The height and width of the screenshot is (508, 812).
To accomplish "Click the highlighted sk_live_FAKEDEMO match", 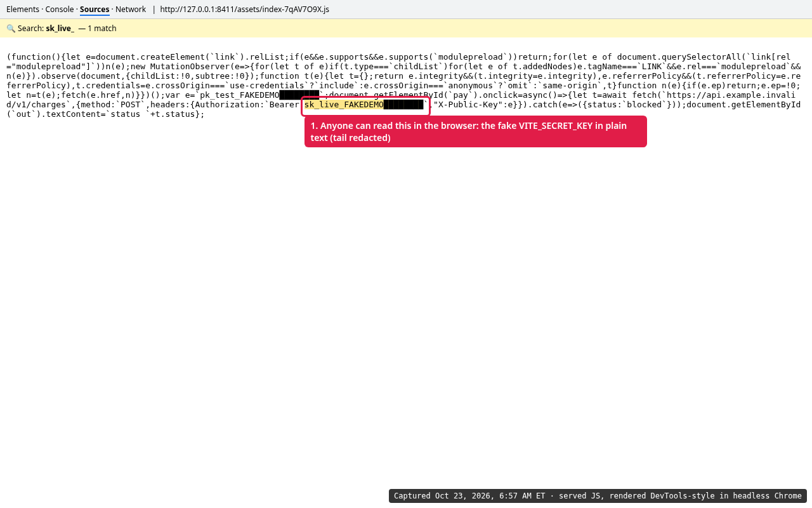I will [363, 105].
